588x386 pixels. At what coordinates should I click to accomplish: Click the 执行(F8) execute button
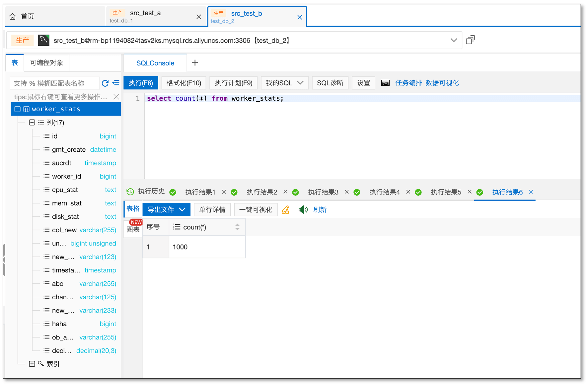click(x=141, y=83)
